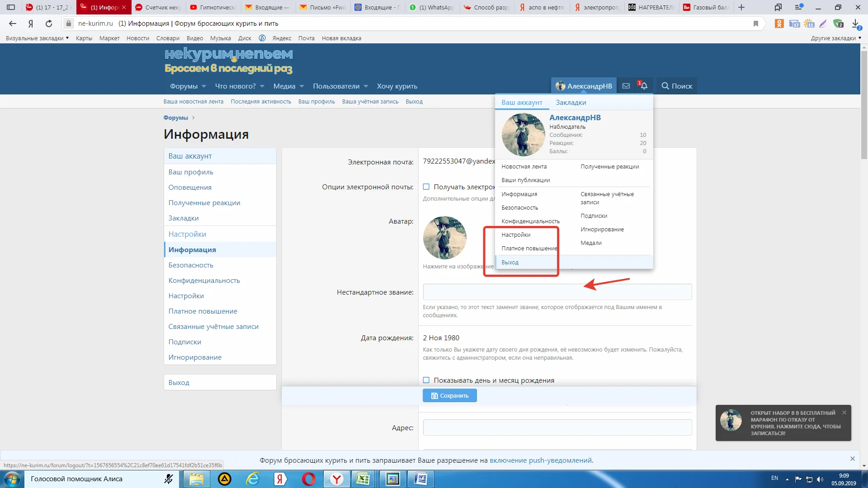
Task: Enable the Получать электронные письма checkbox
Action: [426, 187]
